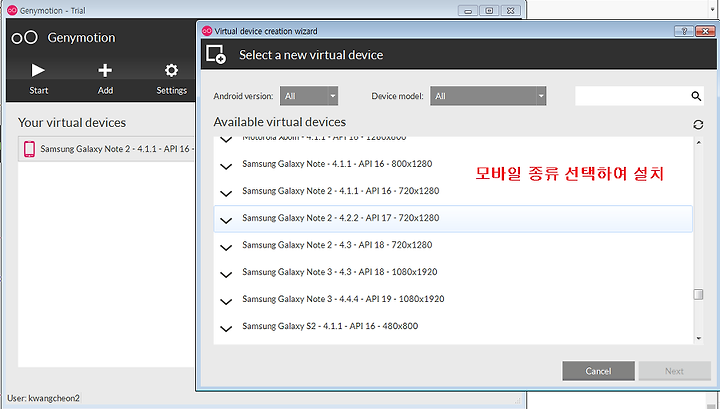The image size is (720, 409).
Task: Focus the device search text field
Action: point(632,96)
